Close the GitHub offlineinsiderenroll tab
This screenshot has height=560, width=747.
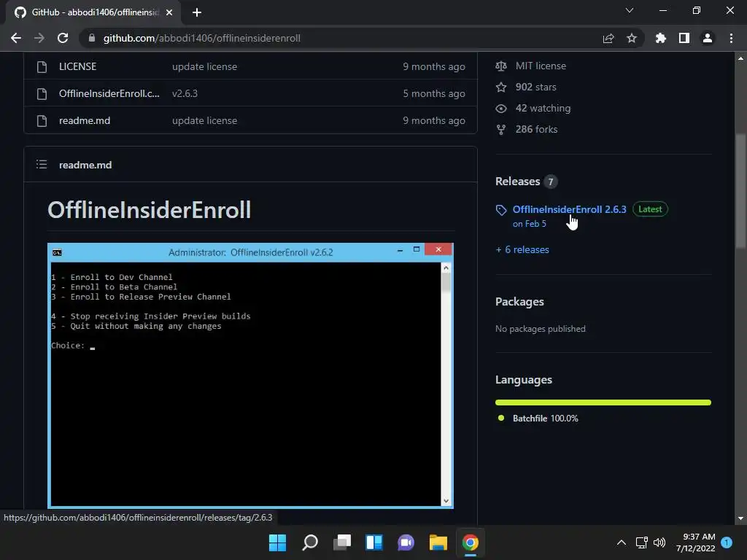click(169, 12)
